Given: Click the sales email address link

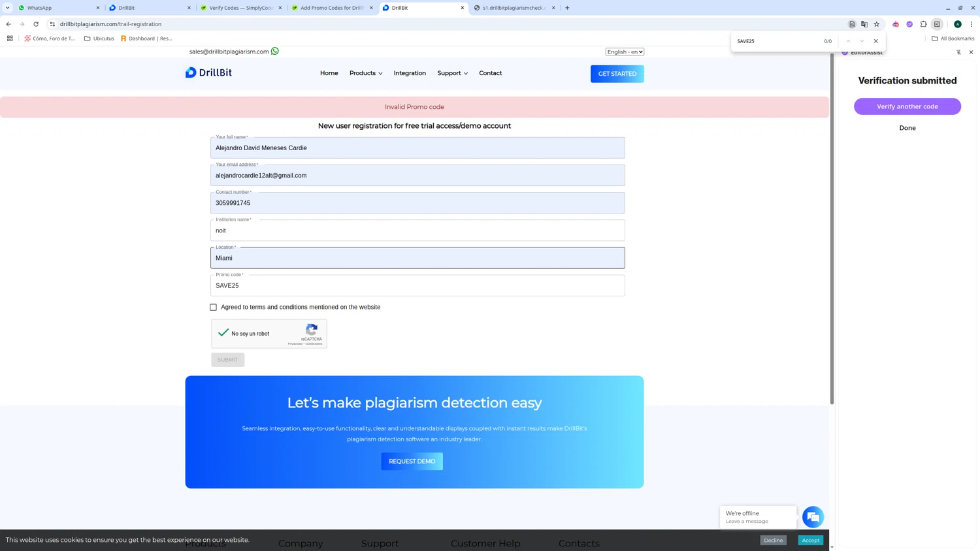Looking at the screenshot, I should (x=229, y=52).
